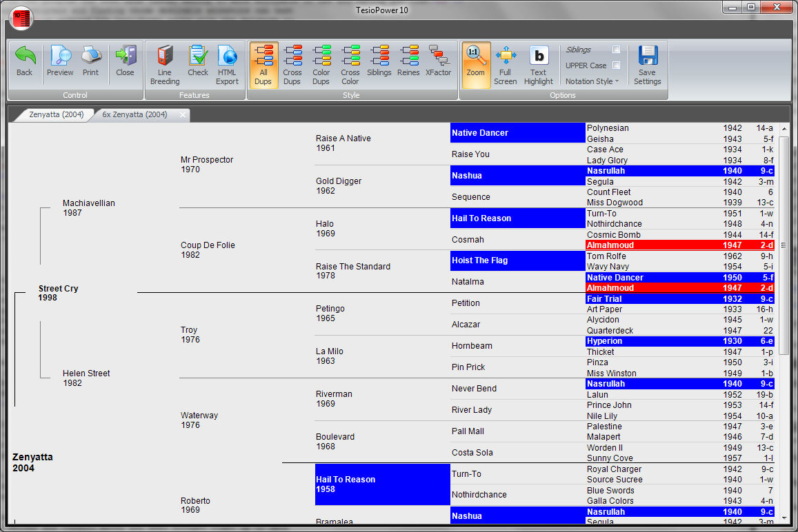Select Raise You in the pedigree
Screen dimensions: 798x532
point(470,154)
